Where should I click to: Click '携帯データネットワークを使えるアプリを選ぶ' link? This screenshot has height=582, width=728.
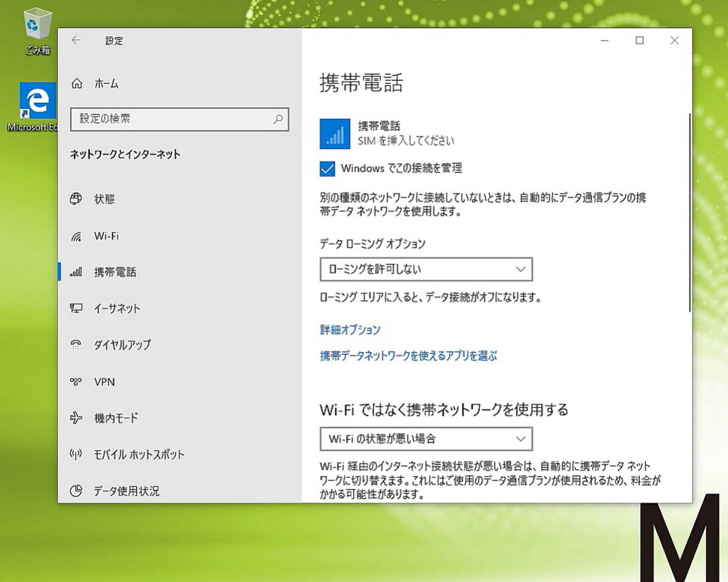tap(408, 356)
